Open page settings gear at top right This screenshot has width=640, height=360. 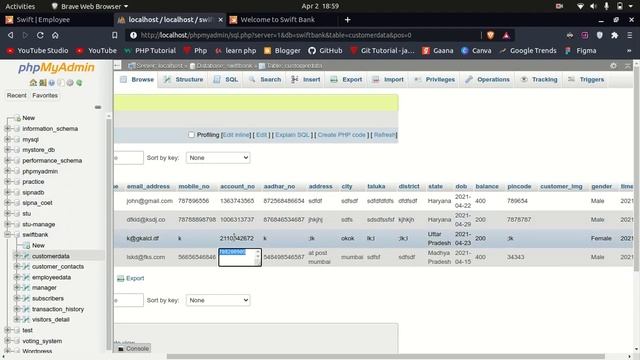tap(613, 65)
